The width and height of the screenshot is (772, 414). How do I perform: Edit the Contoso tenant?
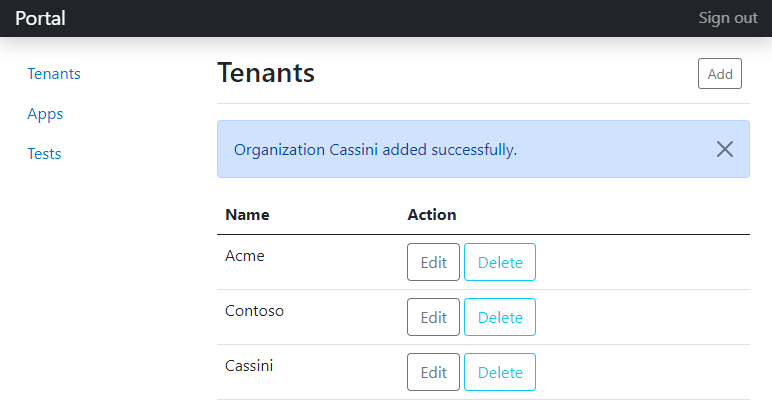[x=433, y=317]
